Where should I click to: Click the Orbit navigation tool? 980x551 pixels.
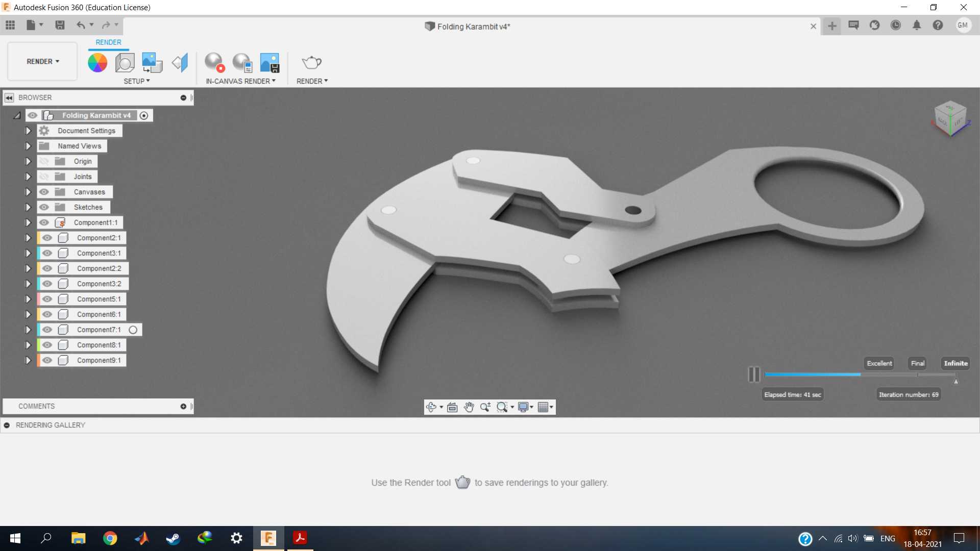431,407
